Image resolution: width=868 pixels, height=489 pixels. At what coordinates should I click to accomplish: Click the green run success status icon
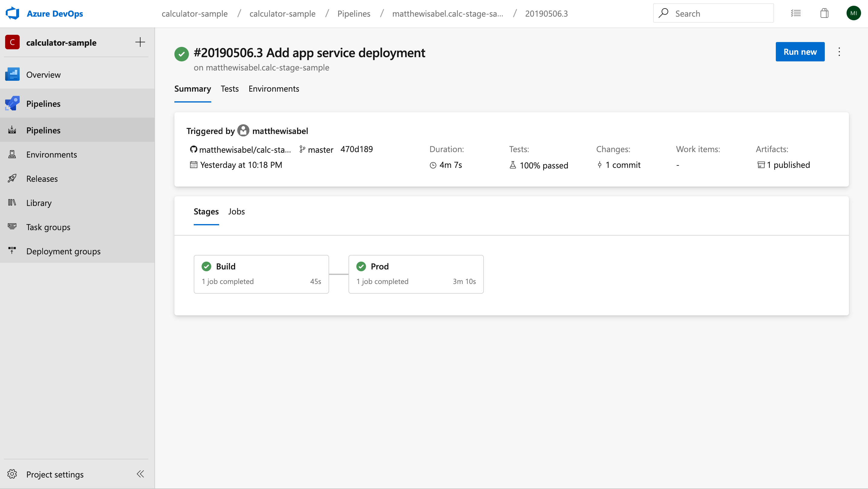pos(181,54)
